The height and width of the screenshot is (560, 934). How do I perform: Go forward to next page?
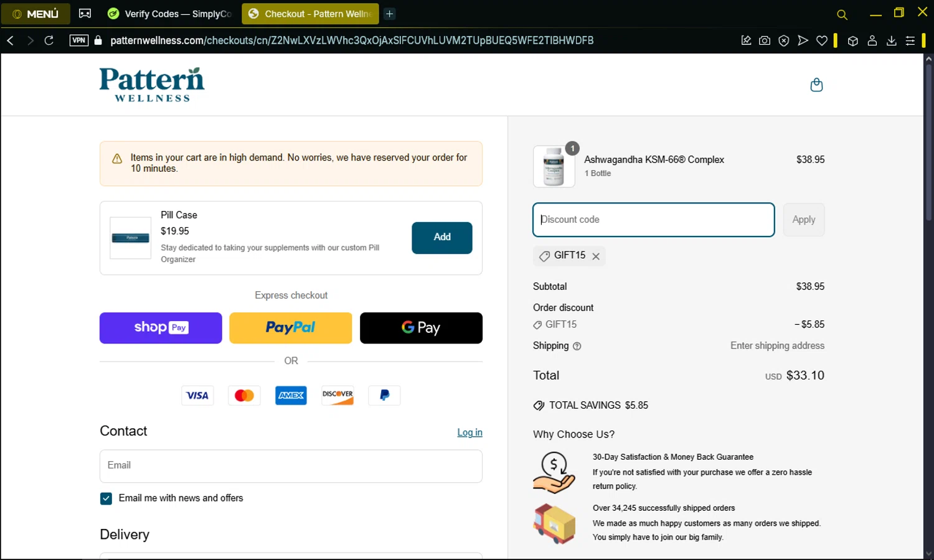30,40
